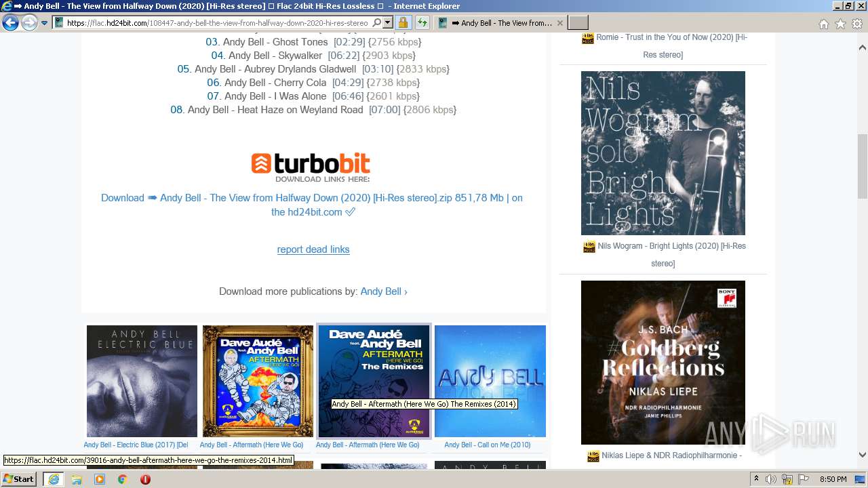The height and width of the screenshot is (488, 868).
Task: Click the refresh page icon
Action: pos(422,23)
